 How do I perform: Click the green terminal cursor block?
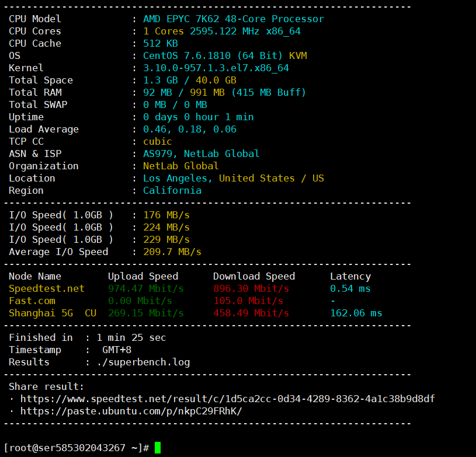click(158, 448)
